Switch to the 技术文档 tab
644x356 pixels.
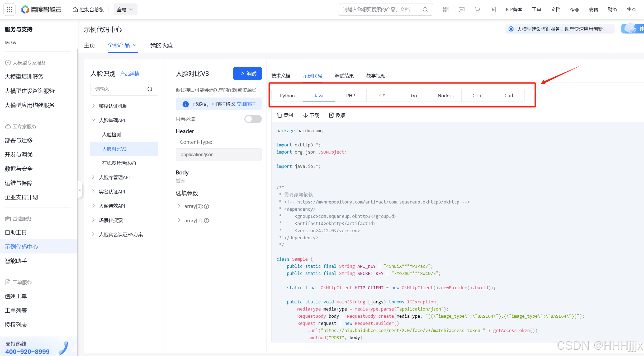click(281, 76)
